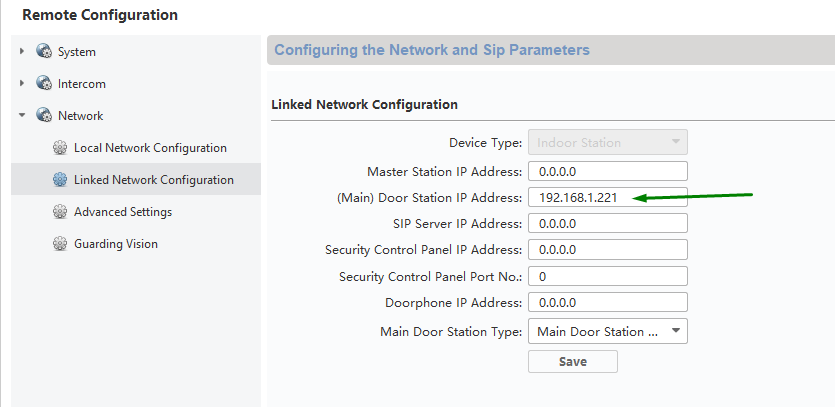This screenshot has width=835, height=407.
Task: Save the linked network configuration
Action: [573, 361]
